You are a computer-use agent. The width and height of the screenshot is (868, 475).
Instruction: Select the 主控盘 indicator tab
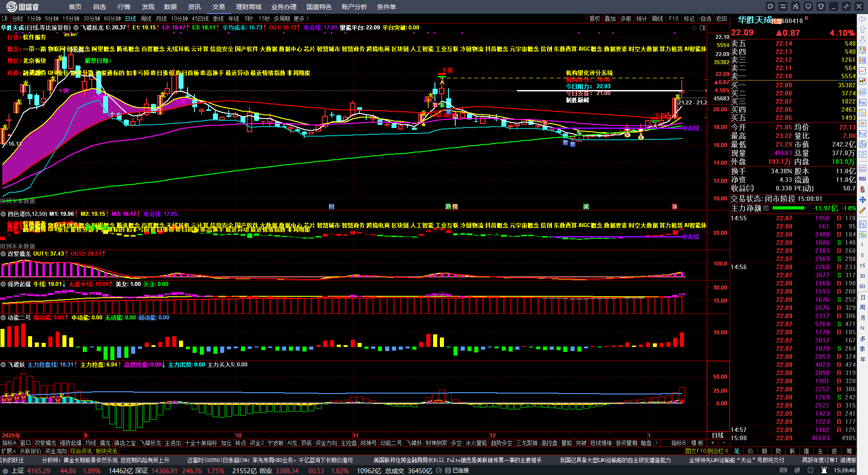[349, 443]
